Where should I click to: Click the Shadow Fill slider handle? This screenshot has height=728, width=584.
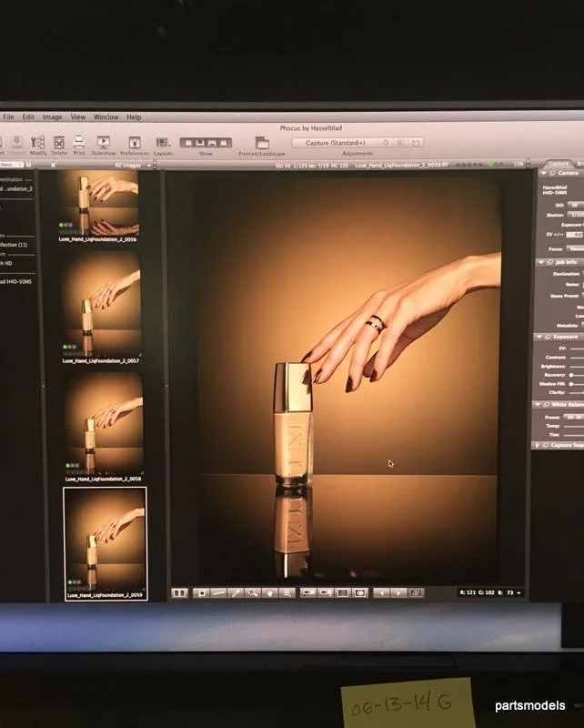571,384
